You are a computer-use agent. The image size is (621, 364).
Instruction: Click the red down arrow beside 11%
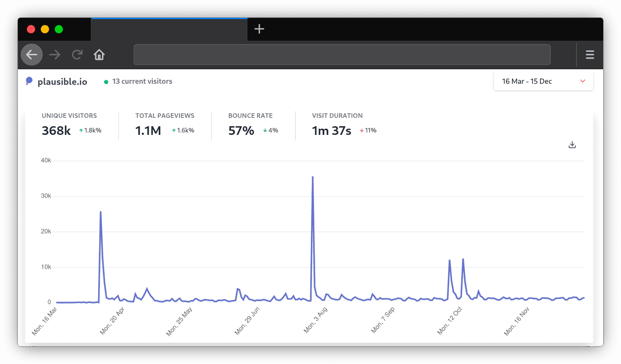[x=361, y=131]
